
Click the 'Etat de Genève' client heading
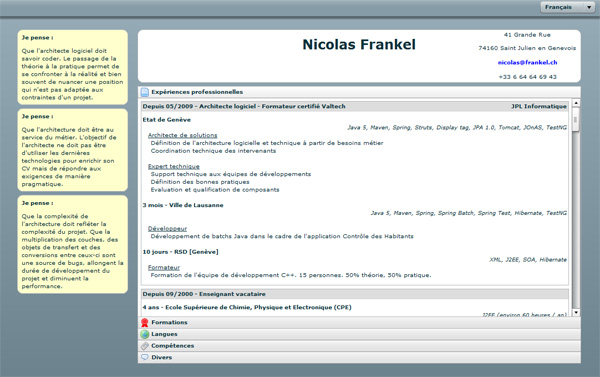click(x=166, y=120)
